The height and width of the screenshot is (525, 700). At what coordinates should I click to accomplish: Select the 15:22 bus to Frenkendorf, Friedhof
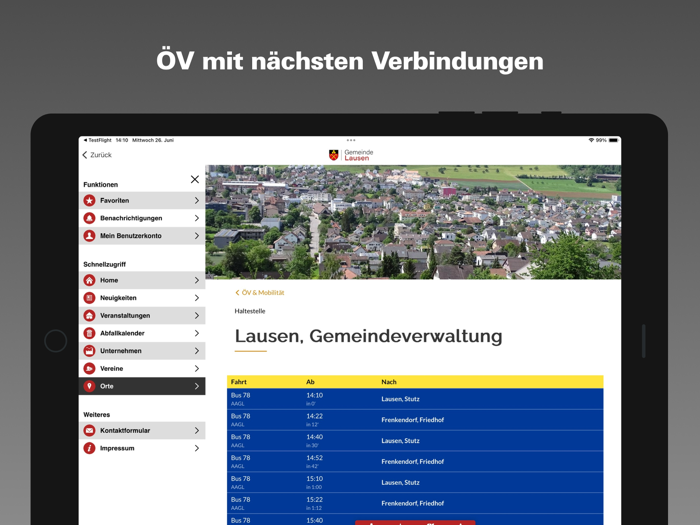[415, 503]
